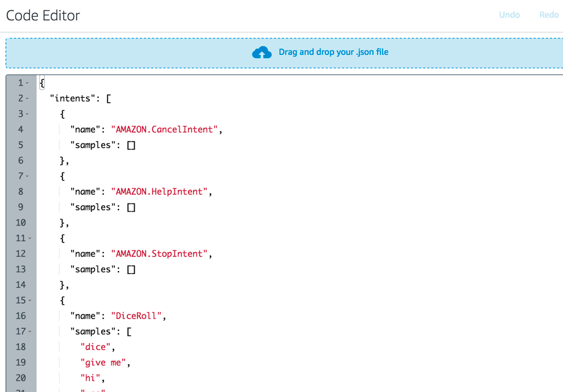Click the cloud upload icon

[x=262, y=53]
